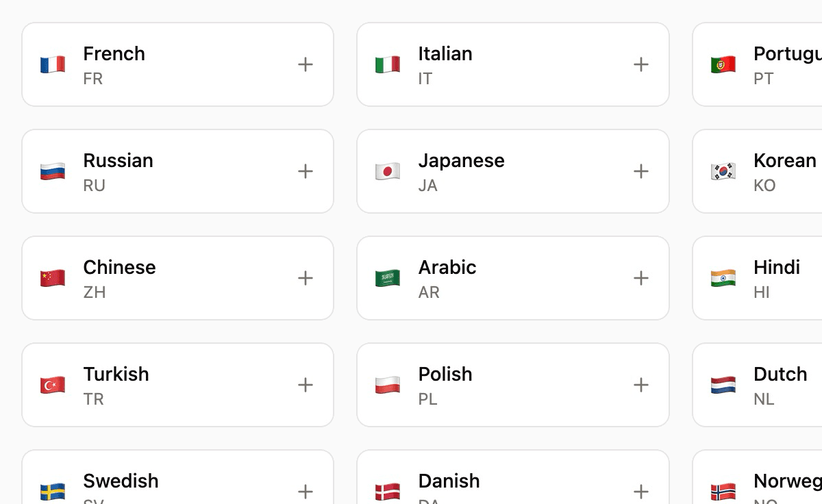
Task: Click the Hindi flag icon
Action: point(724,277)
